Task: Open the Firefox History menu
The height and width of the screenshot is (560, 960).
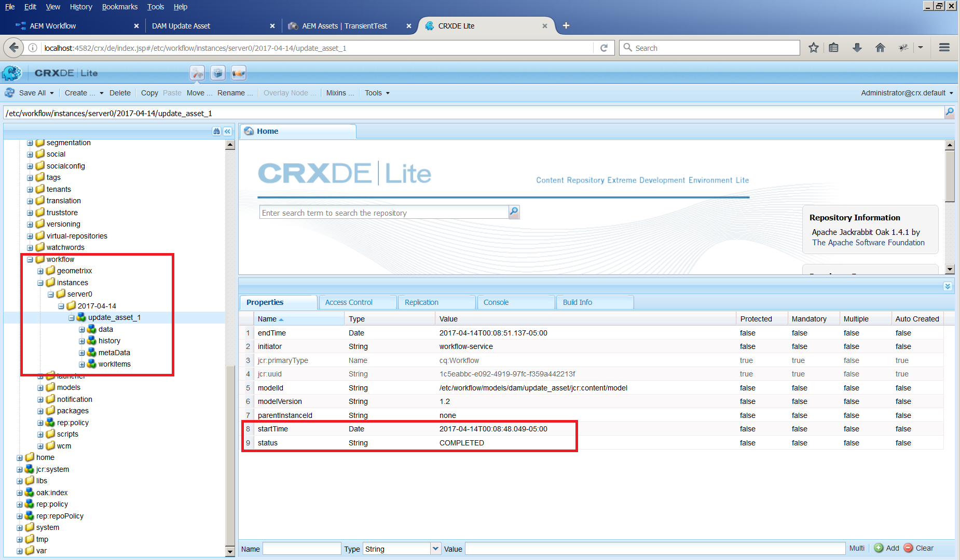Action: point(81,7)
